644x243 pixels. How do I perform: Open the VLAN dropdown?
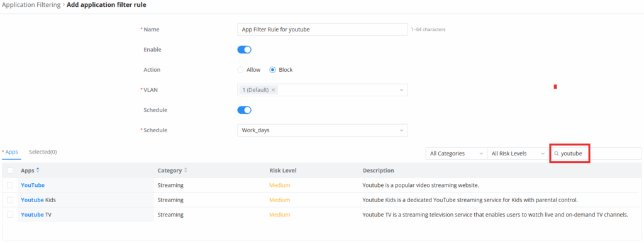click(323, 90)
